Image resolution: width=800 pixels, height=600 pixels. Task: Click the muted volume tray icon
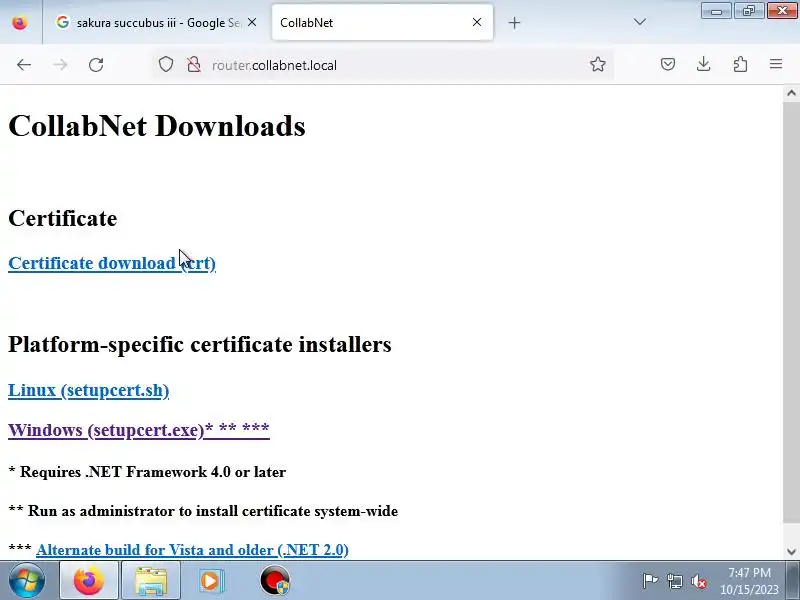tap(698, 581)
